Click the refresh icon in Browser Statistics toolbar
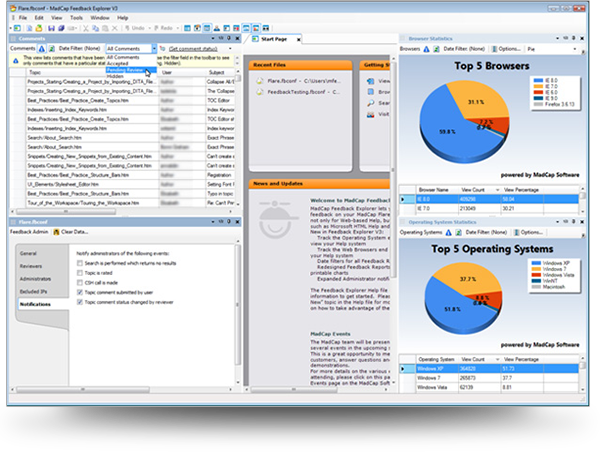This screenshot has width=600, height=452. (x=436, y=49)
